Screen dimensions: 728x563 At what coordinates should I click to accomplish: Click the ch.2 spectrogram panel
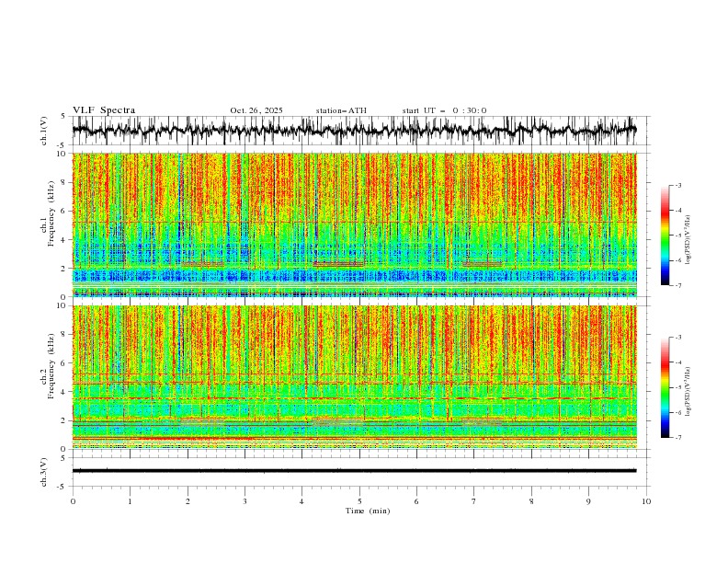point(354,377)
